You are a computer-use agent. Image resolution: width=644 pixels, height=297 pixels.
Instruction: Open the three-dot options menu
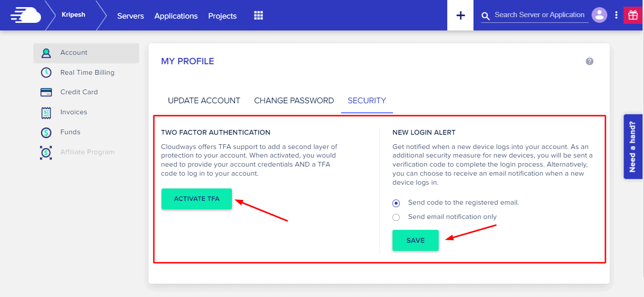616,15
